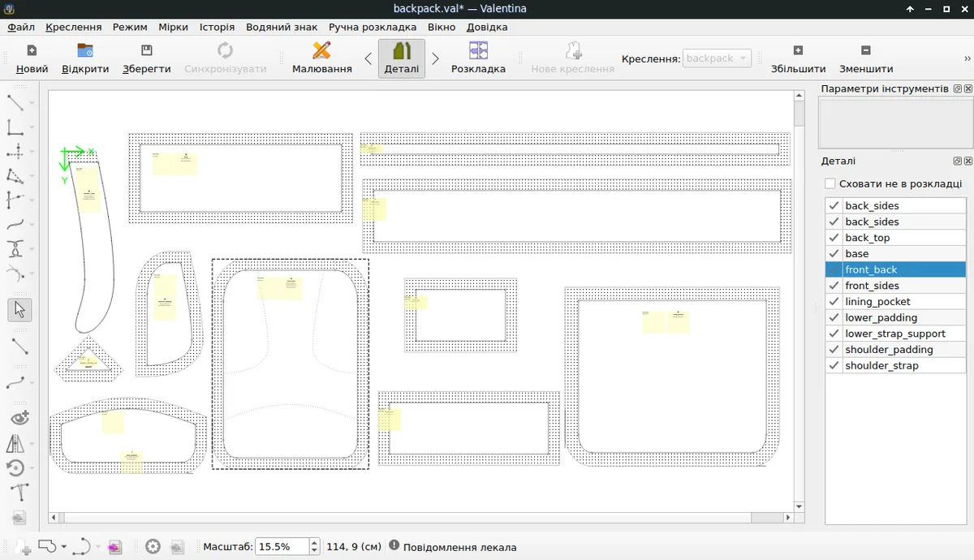The width and height of the screenshot is (974, 560).
Task: Click the Повідомлення лекала warning icon
Action: (394, 546)
